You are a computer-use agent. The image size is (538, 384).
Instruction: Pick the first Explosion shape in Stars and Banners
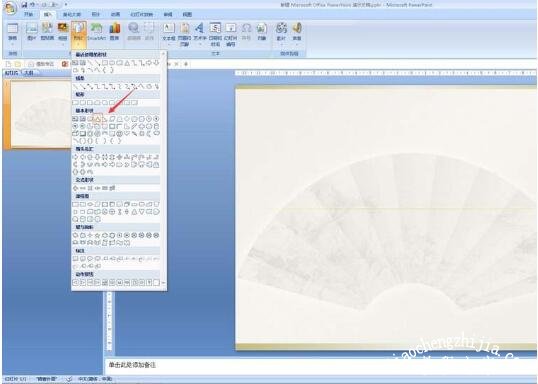(x=75, y=235)
